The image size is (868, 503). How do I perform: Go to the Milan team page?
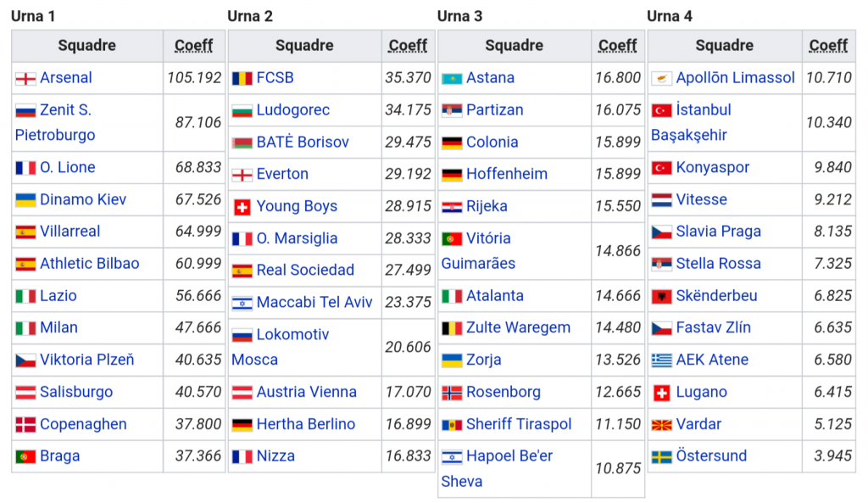[x=58, y=327]
